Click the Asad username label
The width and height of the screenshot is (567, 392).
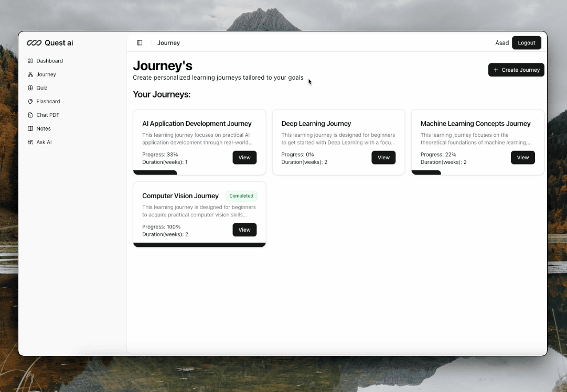[x=502, y=42]
